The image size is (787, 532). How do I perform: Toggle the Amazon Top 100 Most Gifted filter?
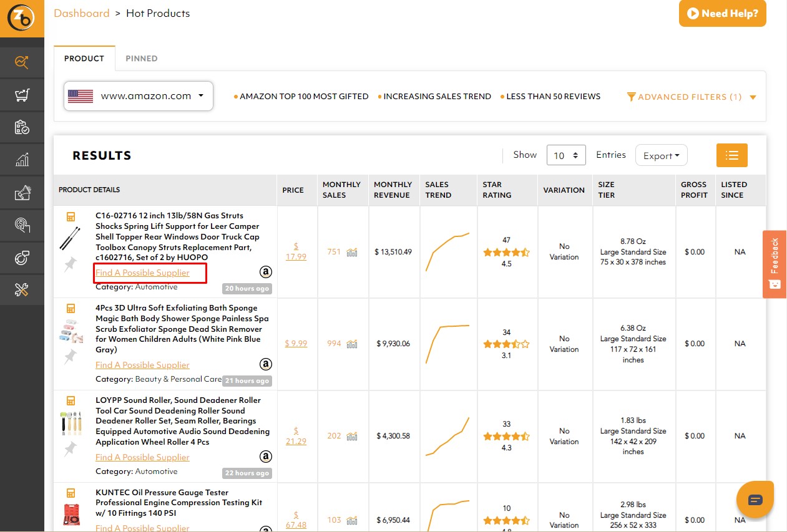(301, 96)
